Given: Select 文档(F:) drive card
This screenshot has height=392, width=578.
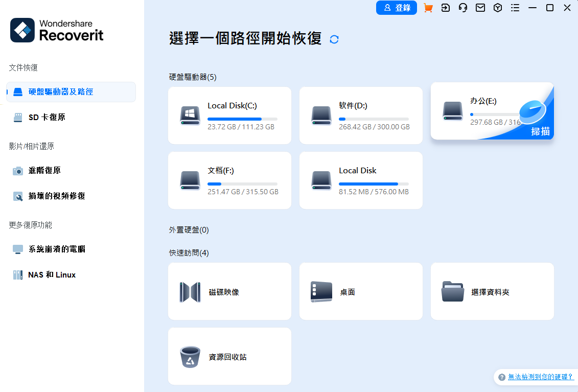Looking at the screenshot, I should (x=229, y=180).
